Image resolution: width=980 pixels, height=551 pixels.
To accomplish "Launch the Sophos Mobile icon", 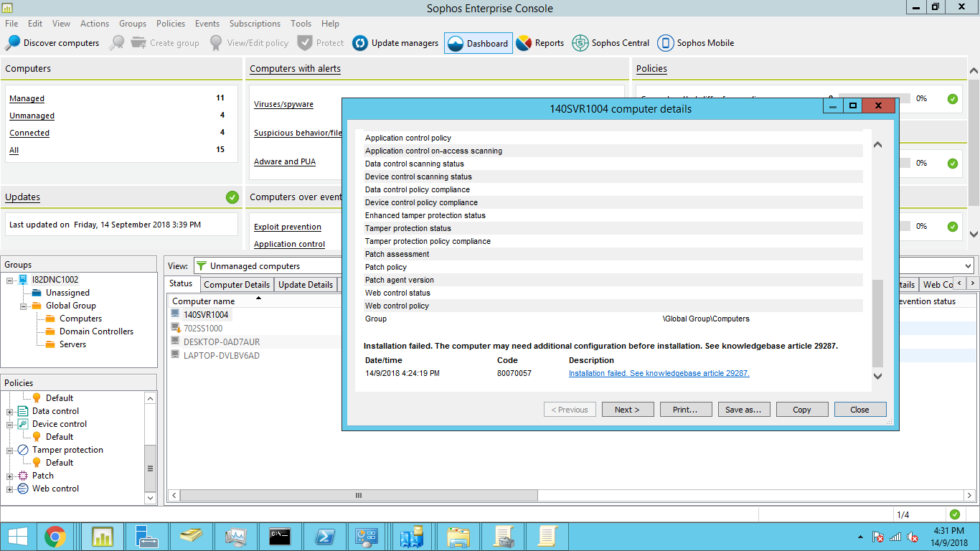I will coord(665,43).
